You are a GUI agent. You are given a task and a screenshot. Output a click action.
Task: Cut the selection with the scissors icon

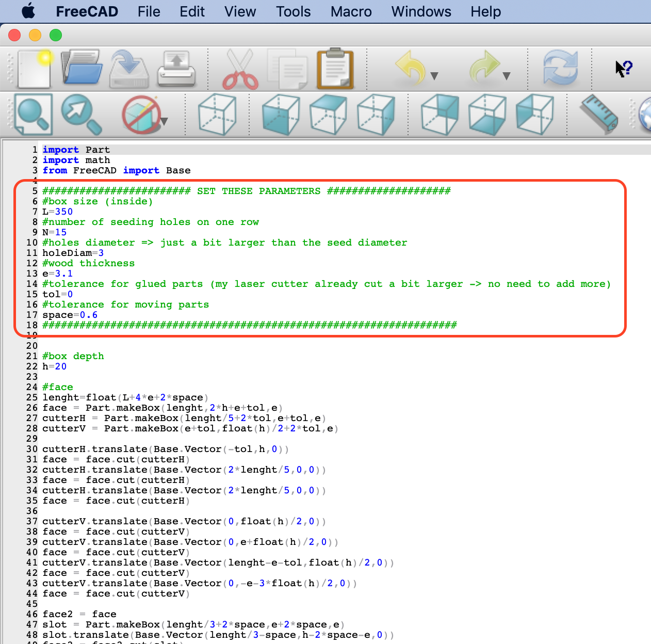[240, 69]
